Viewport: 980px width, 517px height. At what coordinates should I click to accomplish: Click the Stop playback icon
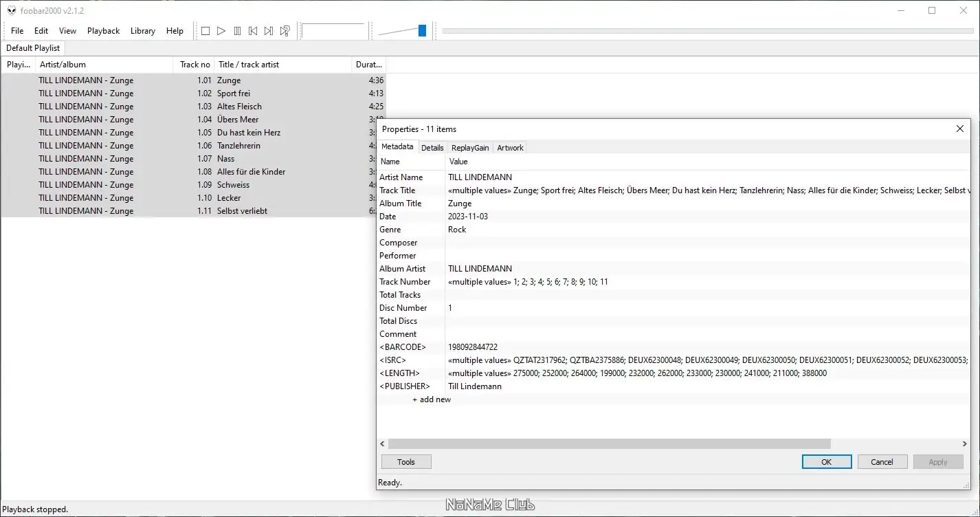coord(205,31)
